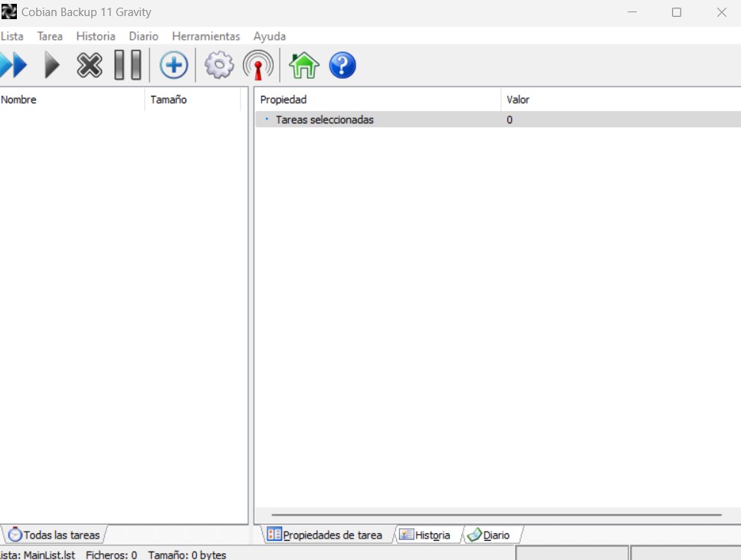Click the Tareas seleccionadas property row

click(x=325, y=120)
